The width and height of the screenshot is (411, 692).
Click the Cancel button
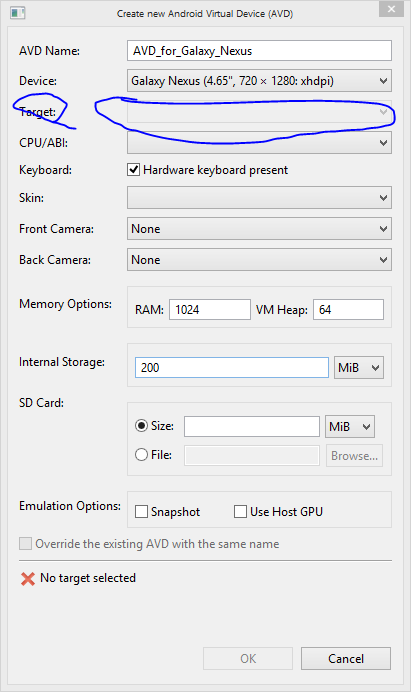[x=346, y=658]
